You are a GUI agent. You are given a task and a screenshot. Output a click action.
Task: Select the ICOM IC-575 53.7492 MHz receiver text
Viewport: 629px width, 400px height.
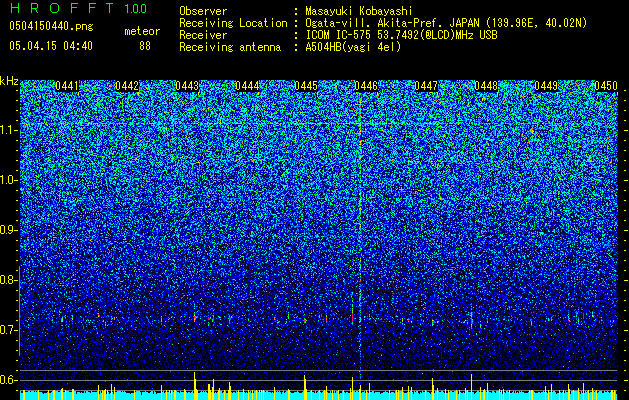(401, 35)
